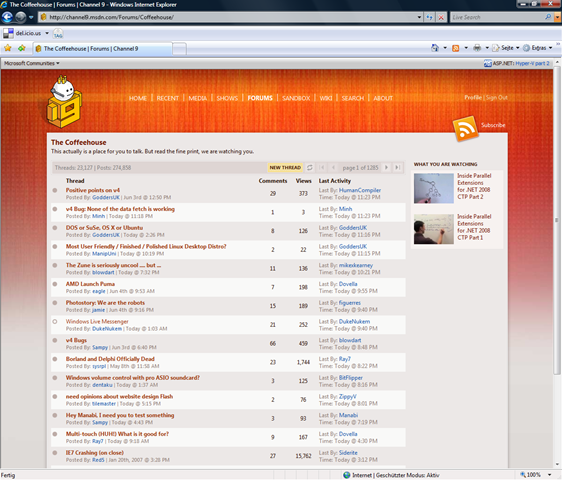
Task: Go to next page of threads arrow
Action: point(386,167)
